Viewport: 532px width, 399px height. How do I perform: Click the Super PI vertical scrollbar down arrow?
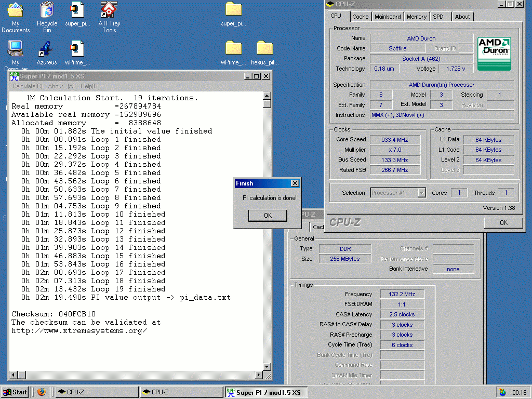pyautogui.click(x=267, y=367)
